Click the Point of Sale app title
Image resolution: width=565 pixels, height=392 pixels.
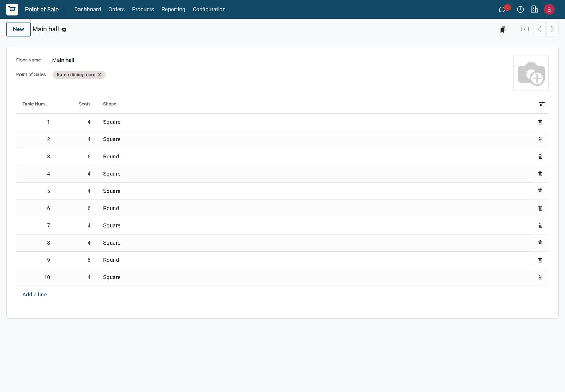click(42, 10)
